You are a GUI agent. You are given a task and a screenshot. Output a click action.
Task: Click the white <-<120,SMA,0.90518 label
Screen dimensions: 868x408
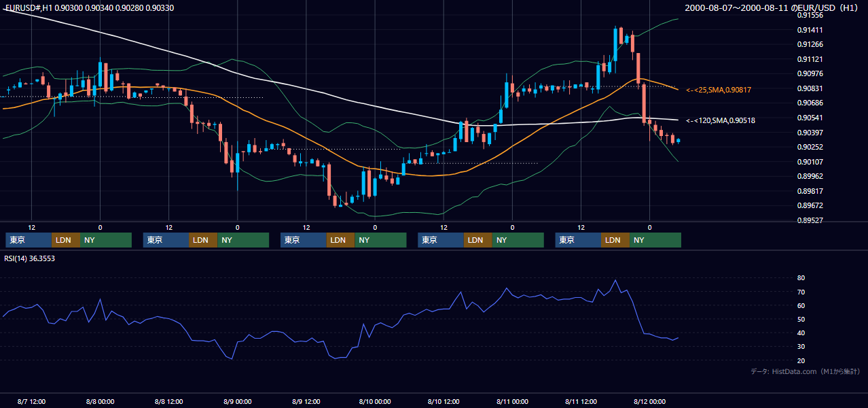pyautogui.click(x=721, y=120)
